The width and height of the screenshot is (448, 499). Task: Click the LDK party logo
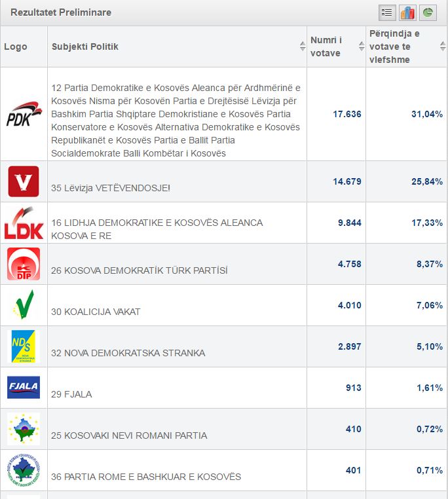(x=24, y=223)
